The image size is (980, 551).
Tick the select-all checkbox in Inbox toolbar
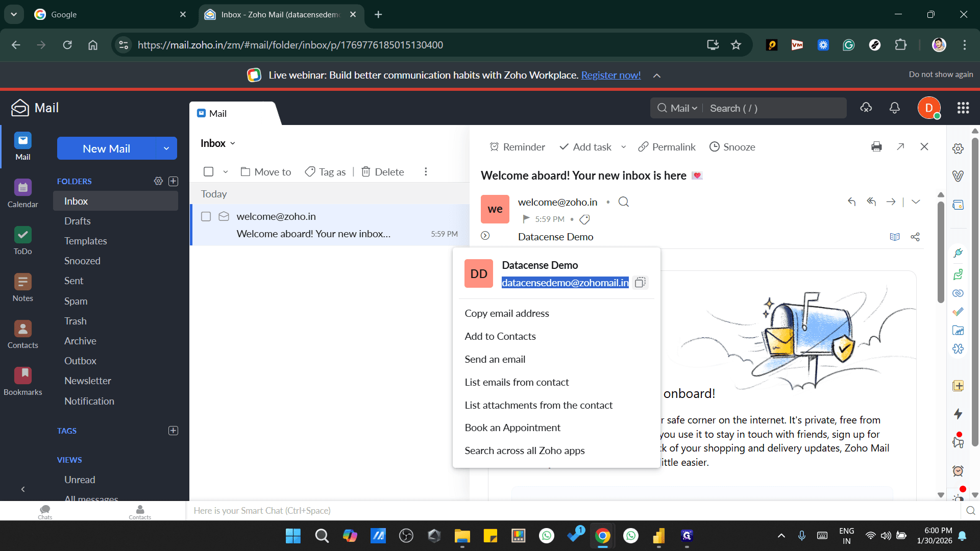click(x=208, y=172)
